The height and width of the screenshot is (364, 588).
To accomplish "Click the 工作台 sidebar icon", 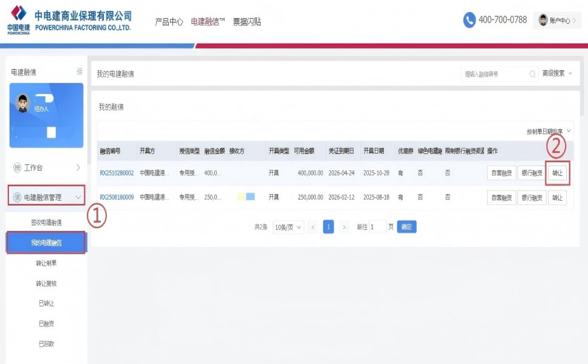I will coord(17,167).
